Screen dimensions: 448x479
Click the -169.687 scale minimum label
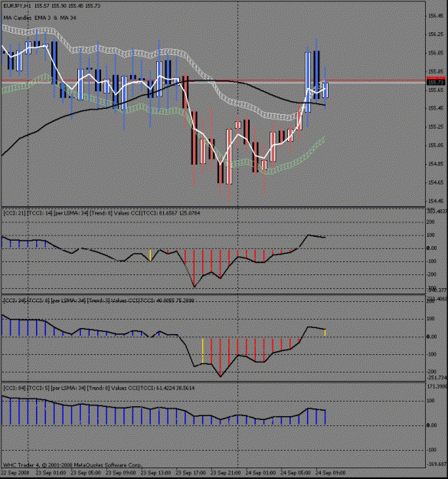coord(437,464)
